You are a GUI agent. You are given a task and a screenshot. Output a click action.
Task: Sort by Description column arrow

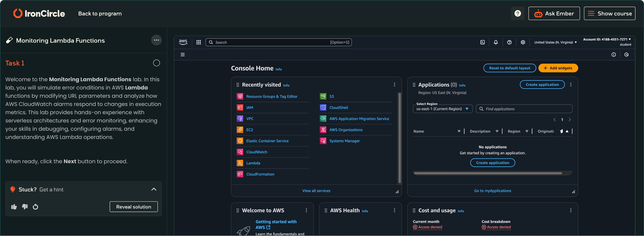tap(497, 131)
